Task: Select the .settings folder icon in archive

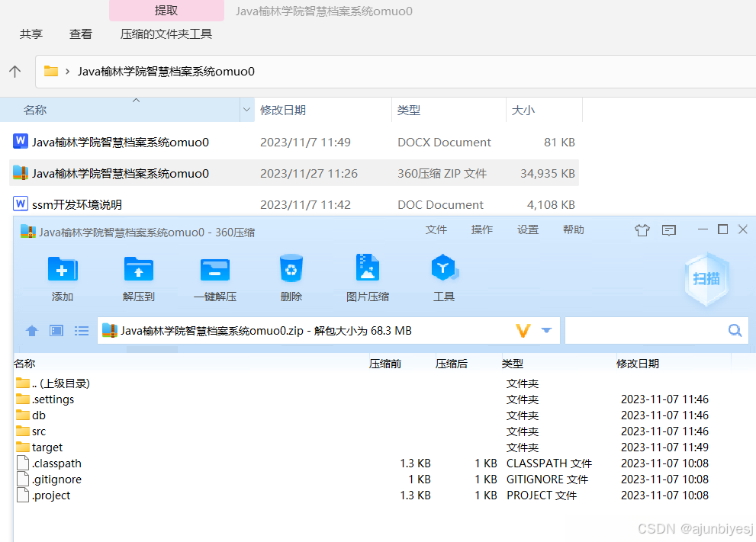Action: pyautogui.click(x=23, y=399)
